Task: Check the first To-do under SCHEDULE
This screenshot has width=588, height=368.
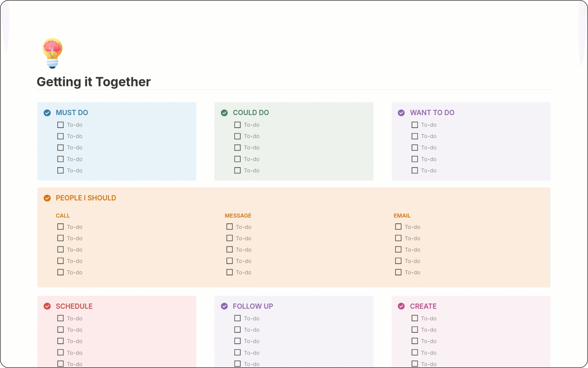Action: [x=61, y=318]
